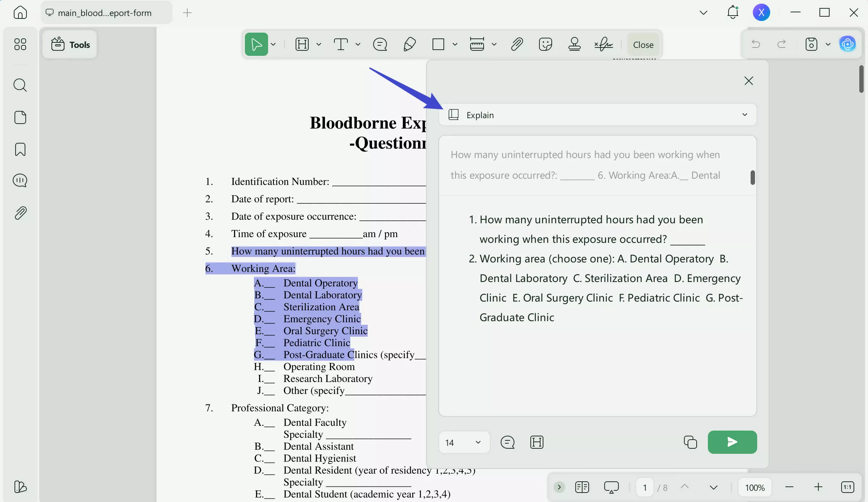Select the stamp tool
This screenshot has width=868, height=502.
(575, 44)
